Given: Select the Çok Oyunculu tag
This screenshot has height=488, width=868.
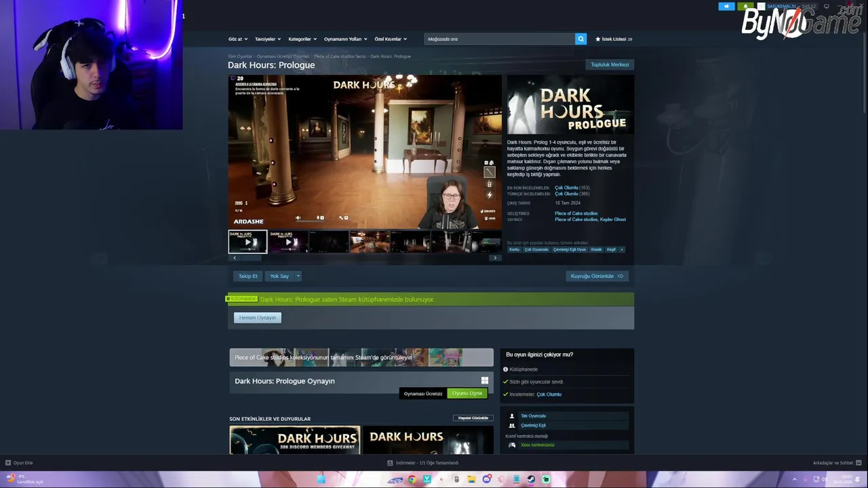Looking at the screenshot, I should [x=536, y=249].
